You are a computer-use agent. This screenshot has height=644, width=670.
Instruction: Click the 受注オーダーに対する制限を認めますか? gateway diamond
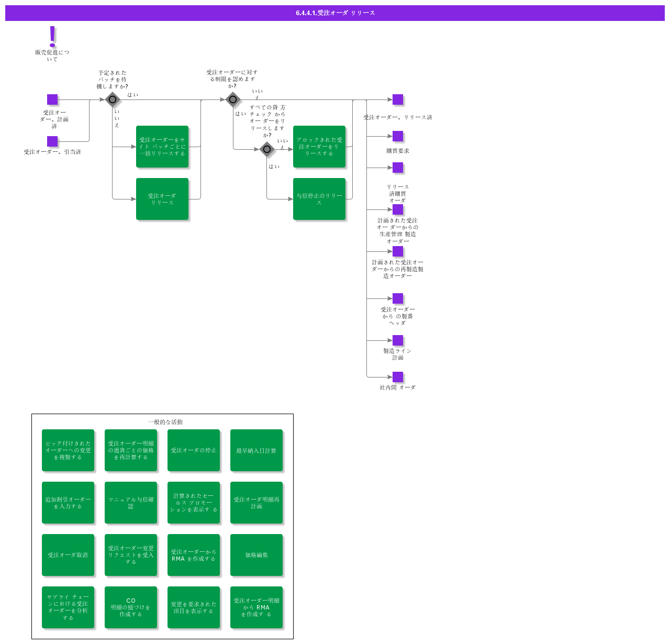(233, 99)
